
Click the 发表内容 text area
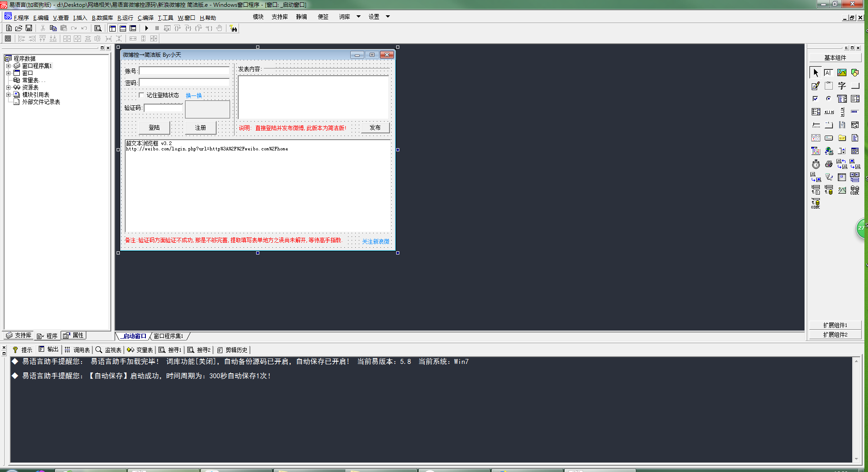coord(313,97)
